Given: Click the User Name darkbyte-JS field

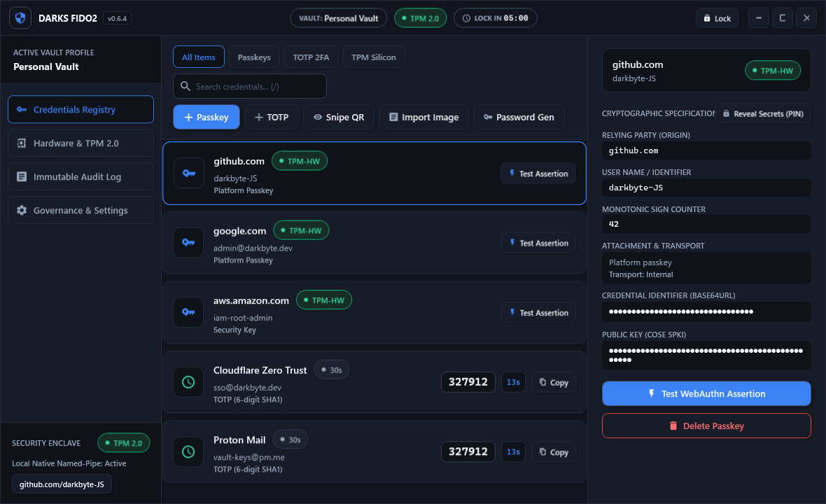Looking at the screenshot, I should (706, 188).
